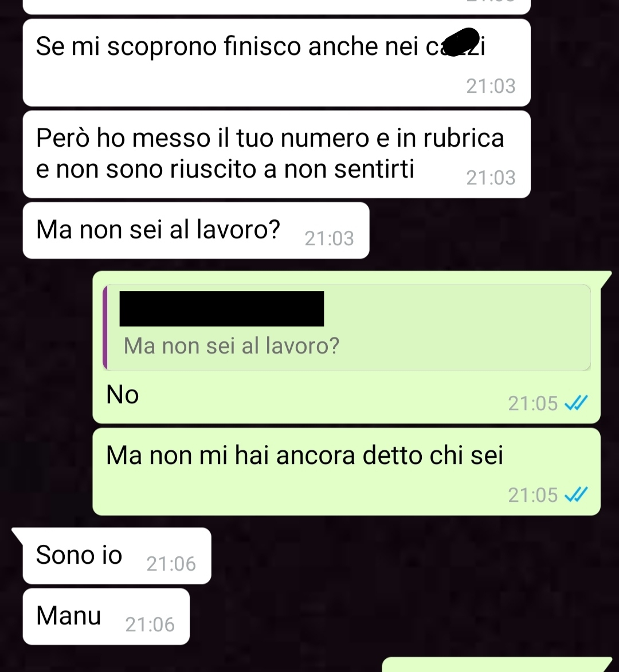Tap the partially visible green bubble at bottom

pos(497,665)
